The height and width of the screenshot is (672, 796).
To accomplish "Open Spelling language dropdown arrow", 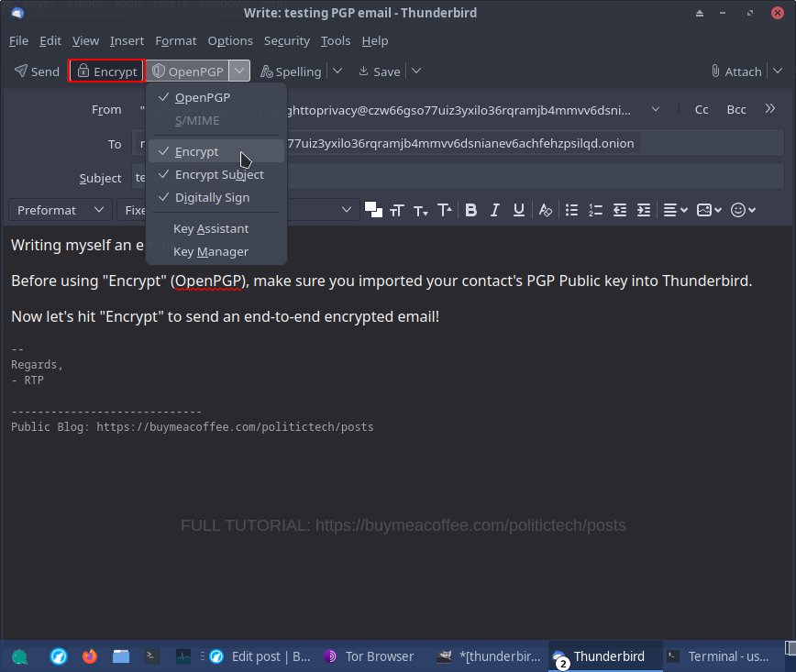I will 337,72.
